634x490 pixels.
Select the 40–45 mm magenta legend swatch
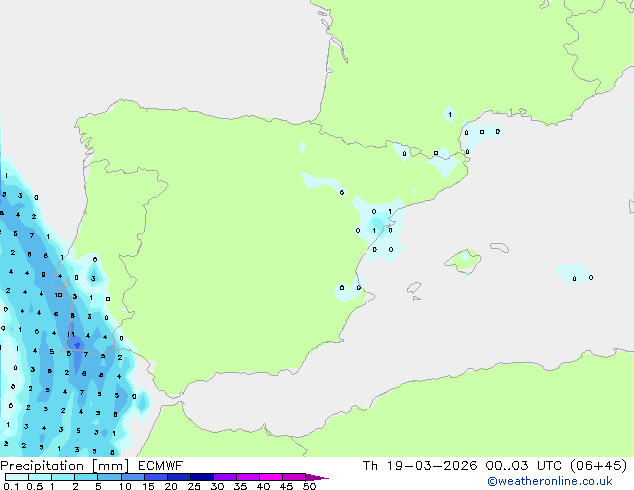pyautogui.click(x=271, y=477)
